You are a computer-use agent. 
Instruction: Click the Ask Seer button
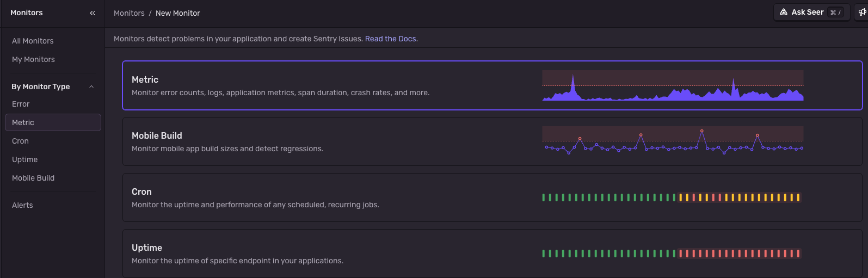point(811,12)
